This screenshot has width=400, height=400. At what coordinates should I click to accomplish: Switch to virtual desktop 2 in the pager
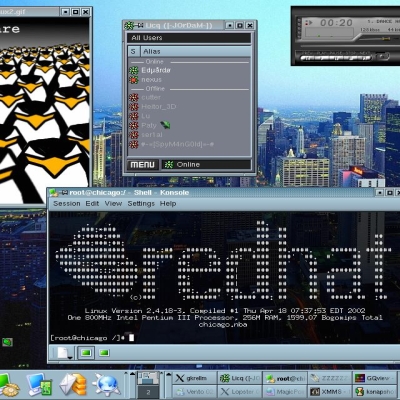148,392
